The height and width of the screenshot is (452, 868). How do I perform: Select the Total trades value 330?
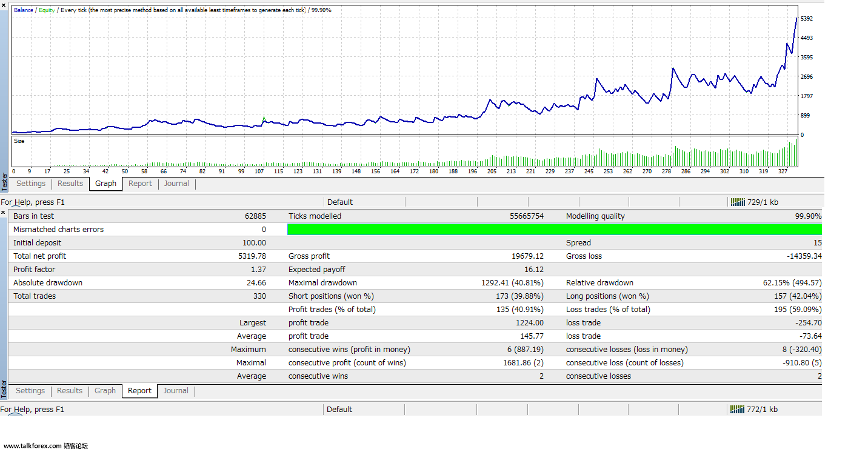click(x=259, y=296)
